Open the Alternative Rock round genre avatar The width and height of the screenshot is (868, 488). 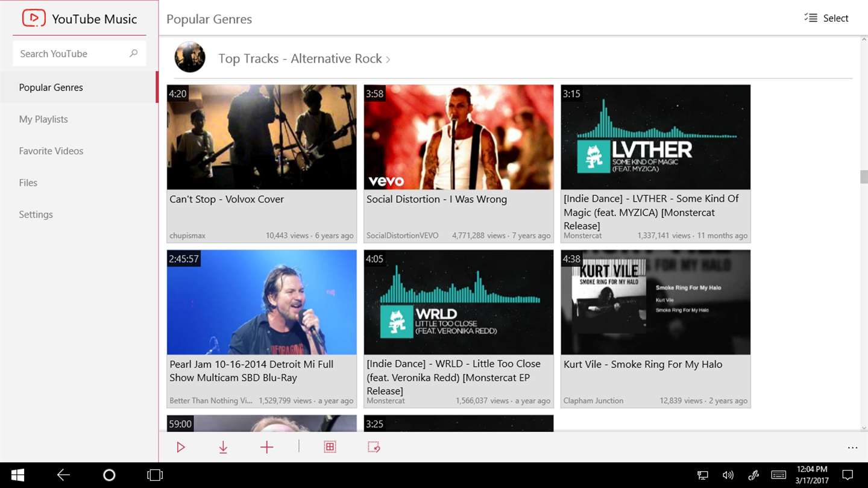190,57
